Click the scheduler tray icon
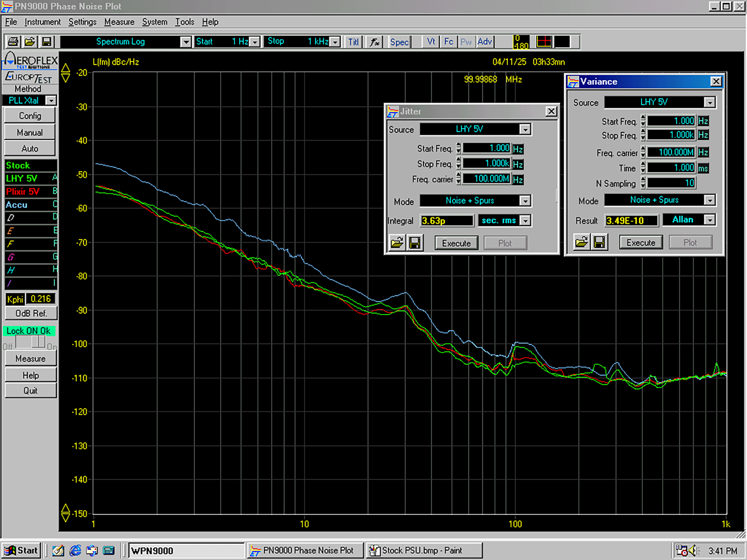747x560 pixels. pos(682,551)
